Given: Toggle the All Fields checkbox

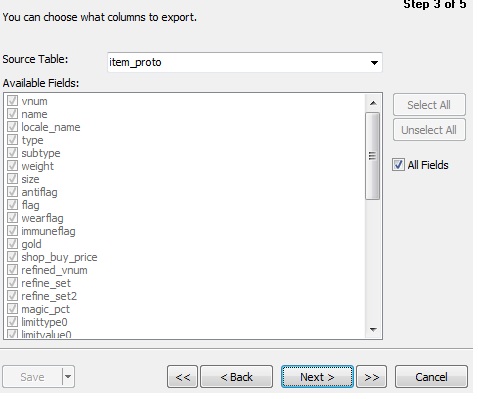Looking at the screenshot, I should (398, 165).
